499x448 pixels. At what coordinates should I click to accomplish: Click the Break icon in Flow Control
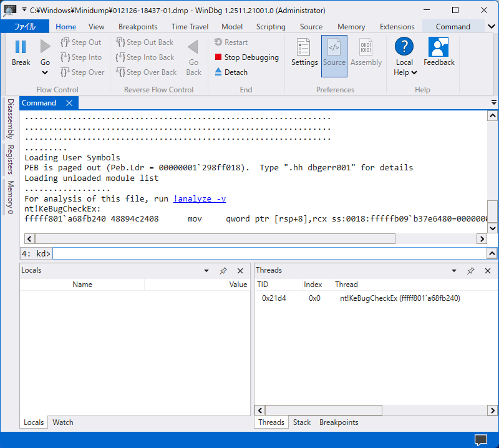coord(21,47)
